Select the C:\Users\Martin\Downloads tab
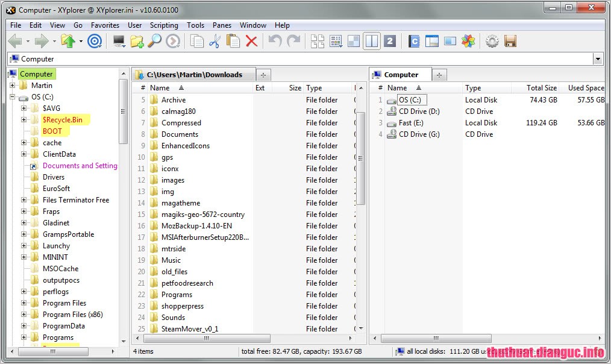The width and height of the screenshot is (611, 364). 193,75
